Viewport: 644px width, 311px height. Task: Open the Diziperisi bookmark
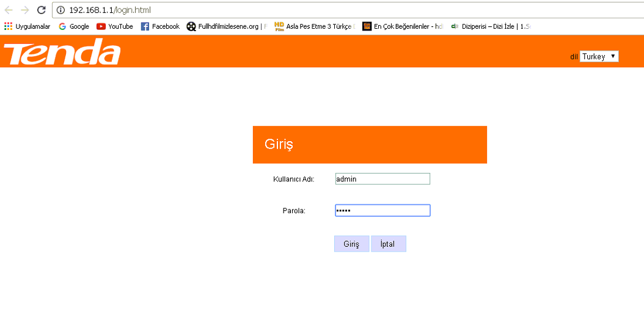(x=491, y=26)
